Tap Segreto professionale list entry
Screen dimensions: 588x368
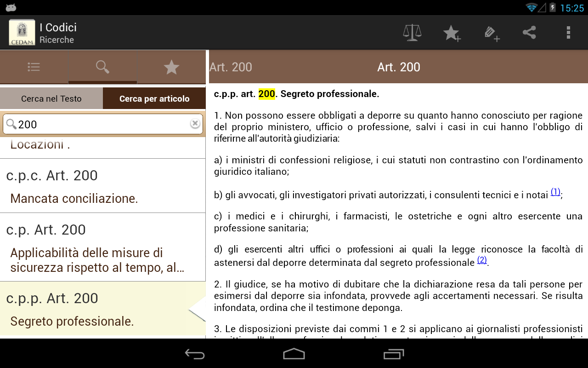pos(72,321)
